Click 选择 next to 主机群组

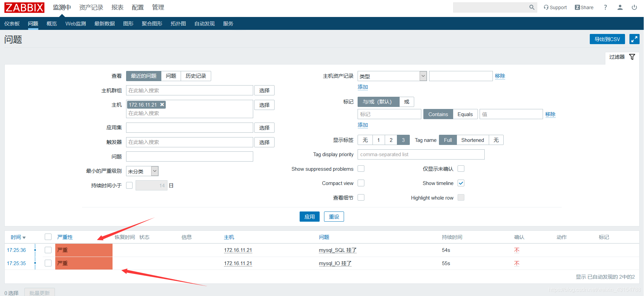tap(264, 90)
